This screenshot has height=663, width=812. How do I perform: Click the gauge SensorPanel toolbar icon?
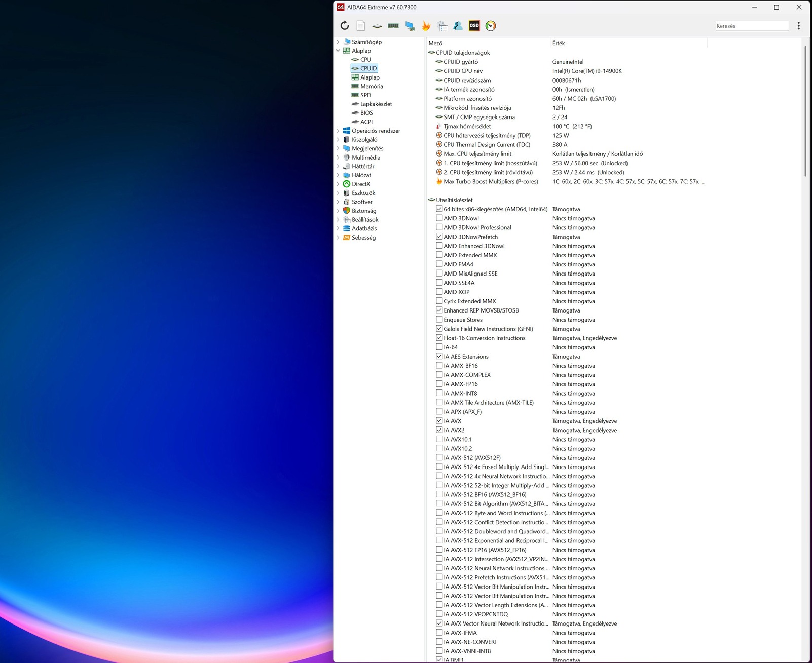point(491,26)
